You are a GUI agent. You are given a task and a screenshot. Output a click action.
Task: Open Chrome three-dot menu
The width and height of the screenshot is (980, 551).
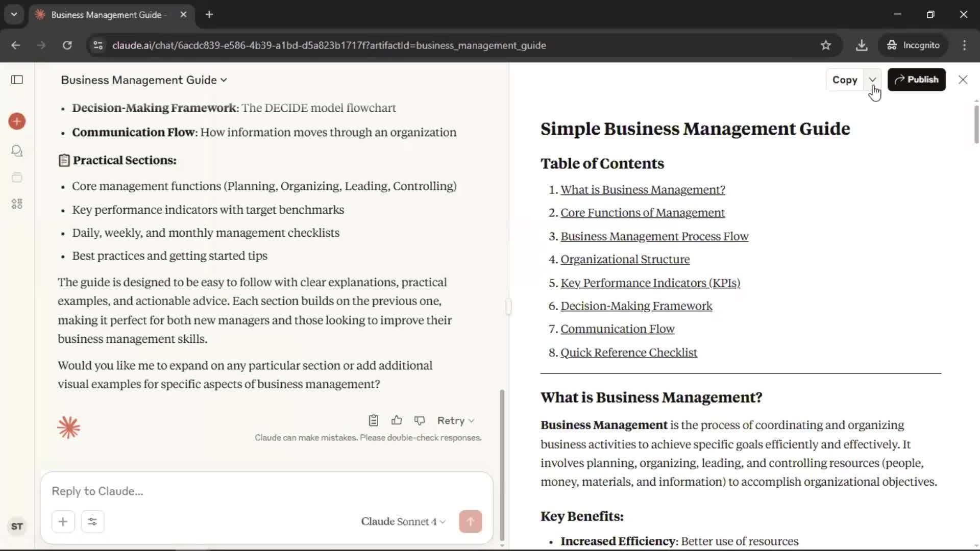point(964,45)
